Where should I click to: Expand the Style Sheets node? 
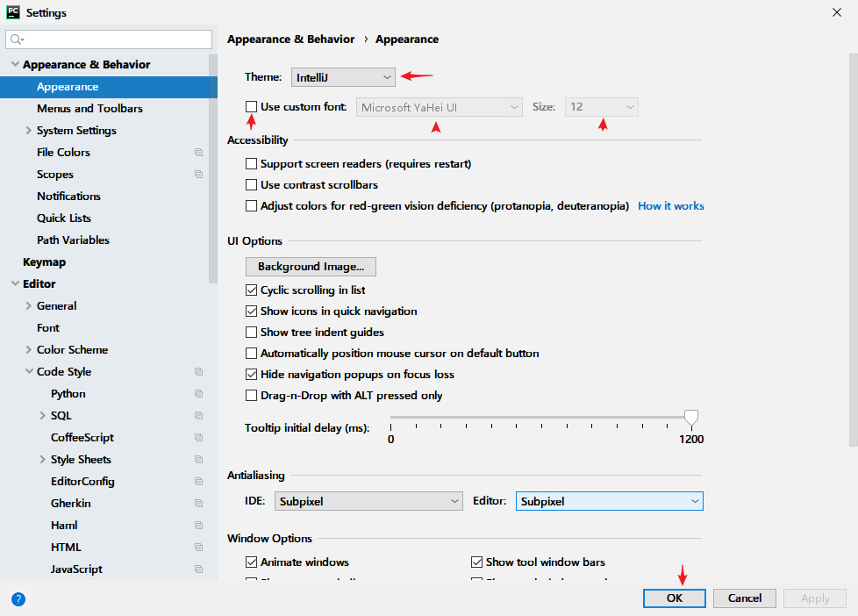click(42, 460)
